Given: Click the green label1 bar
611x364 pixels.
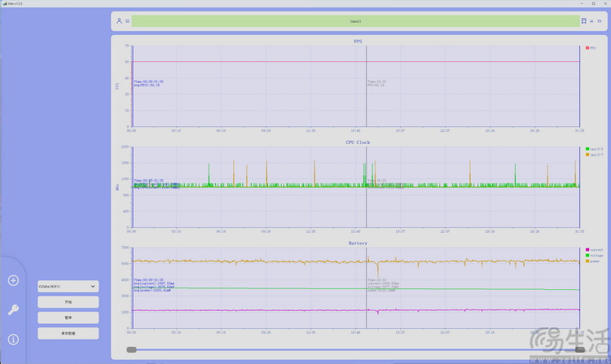Looking at the screenshot, I should point(355,21).
